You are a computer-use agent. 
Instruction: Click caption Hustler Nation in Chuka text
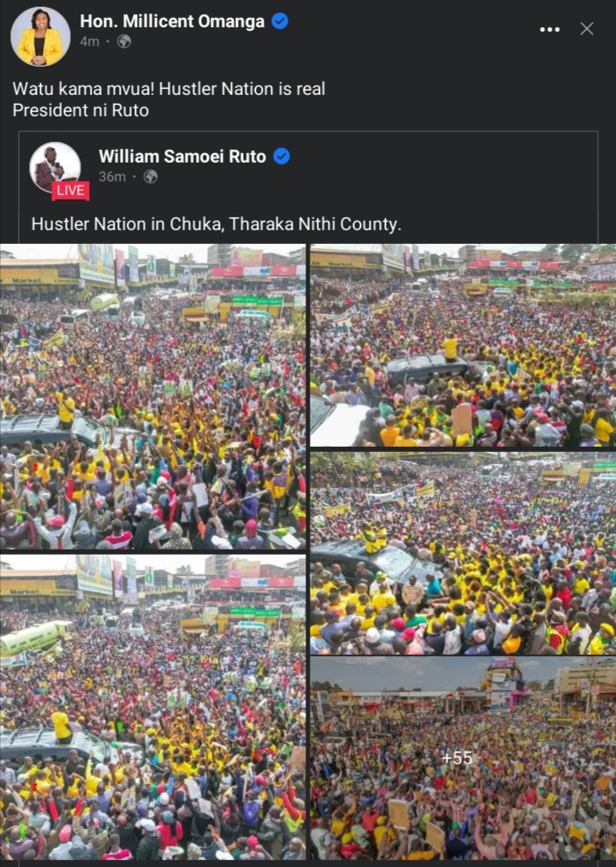click(216, 224)
